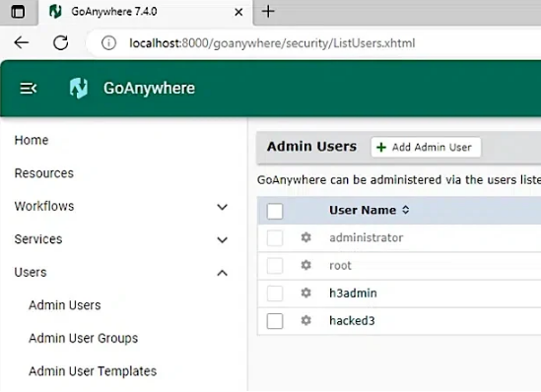This screenshot has height=392, width=541.
Task: Expand the Workflows menu chevron
Action: (x=222, y=207)
